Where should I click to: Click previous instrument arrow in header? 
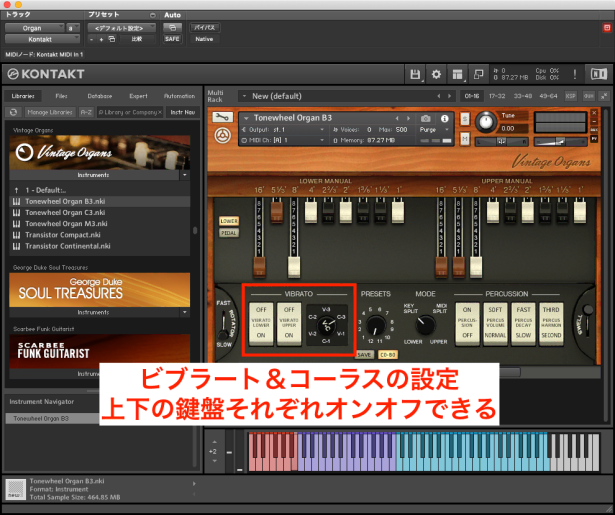(x=397, y=118)
